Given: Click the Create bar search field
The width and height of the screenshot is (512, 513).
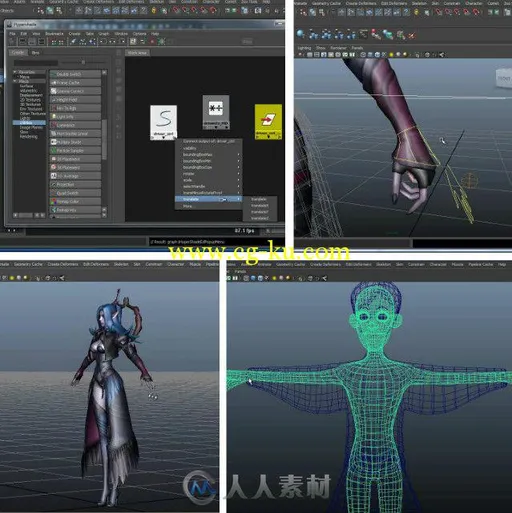Looking at the screenshot, I should coord(36,63).
